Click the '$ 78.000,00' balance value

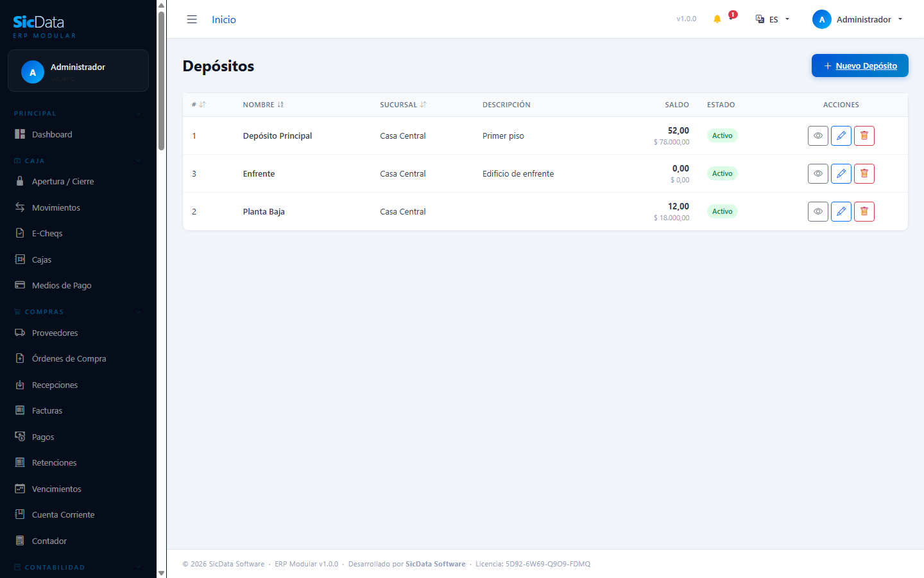tap(671, 142)
